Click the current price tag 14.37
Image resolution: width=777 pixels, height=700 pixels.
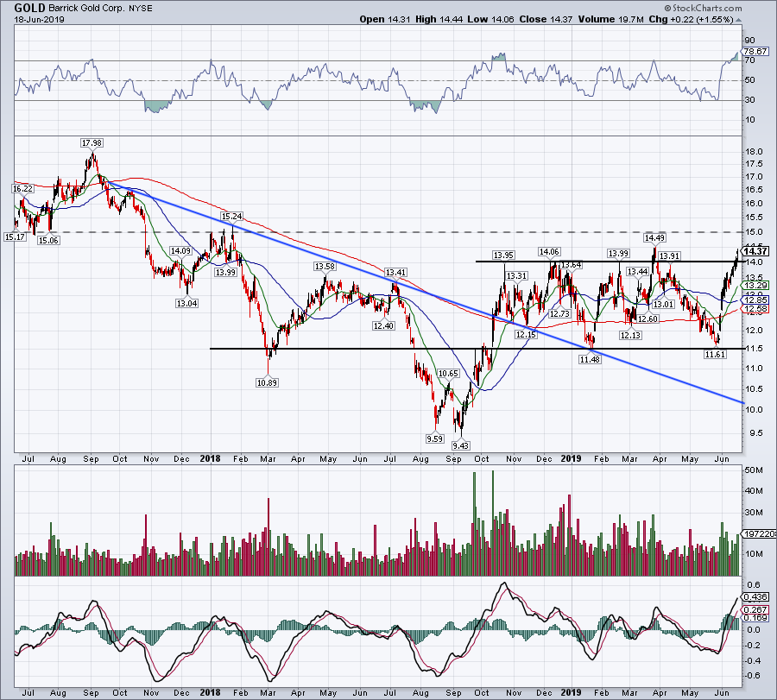pyautogui.click(x=755, y=252)
